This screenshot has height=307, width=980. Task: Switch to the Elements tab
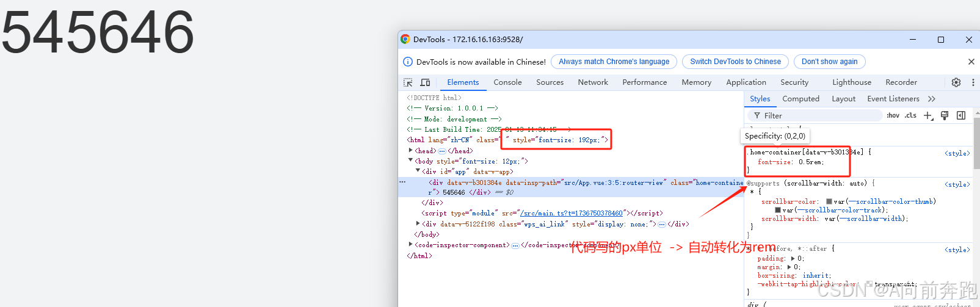click(x=463, y=82)
